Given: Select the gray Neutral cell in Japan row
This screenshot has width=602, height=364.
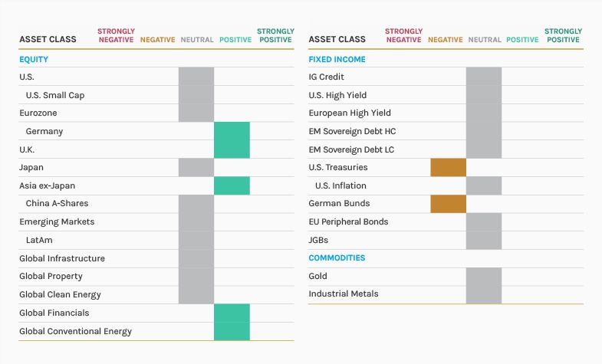Looking at the screenshot, I should point(196,167).
